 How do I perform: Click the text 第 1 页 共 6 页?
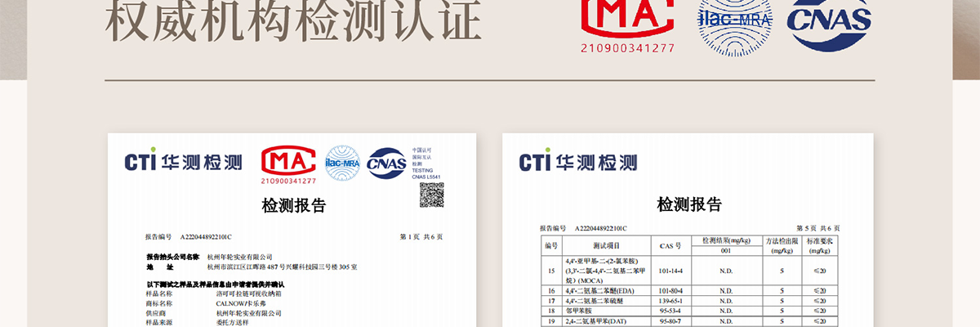421,237
